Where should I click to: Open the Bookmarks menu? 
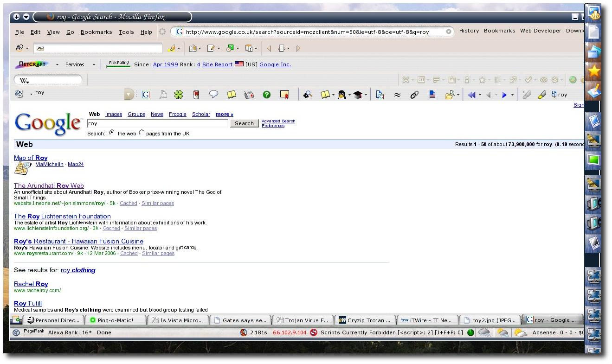pos(96,32)
